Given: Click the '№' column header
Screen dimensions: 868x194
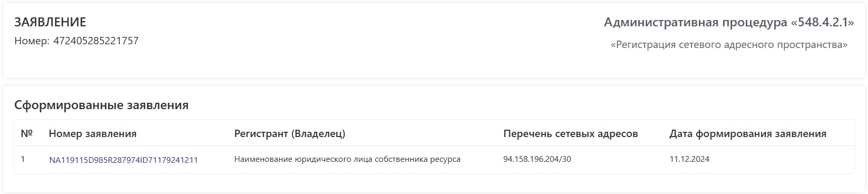Looking at the screenshot, I should (x=27, y=134).
